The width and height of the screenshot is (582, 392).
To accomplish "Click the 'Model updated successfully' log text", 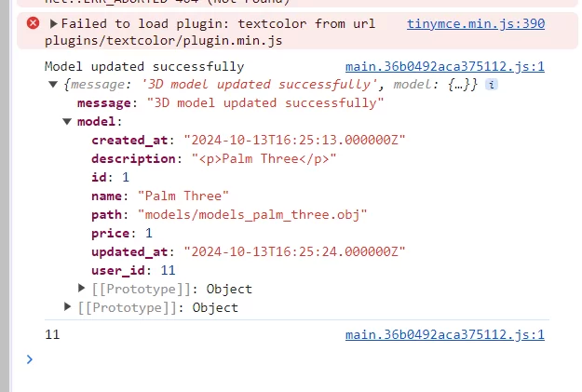I will pyautogui.click(x=144, y=67).
